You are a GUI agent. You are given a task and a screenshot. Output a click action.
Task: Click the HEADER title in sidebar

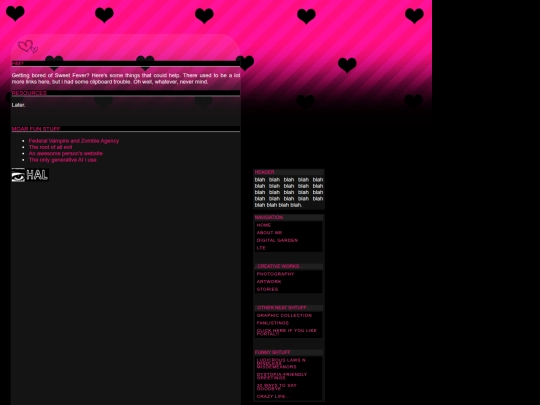tap(264, 172)
